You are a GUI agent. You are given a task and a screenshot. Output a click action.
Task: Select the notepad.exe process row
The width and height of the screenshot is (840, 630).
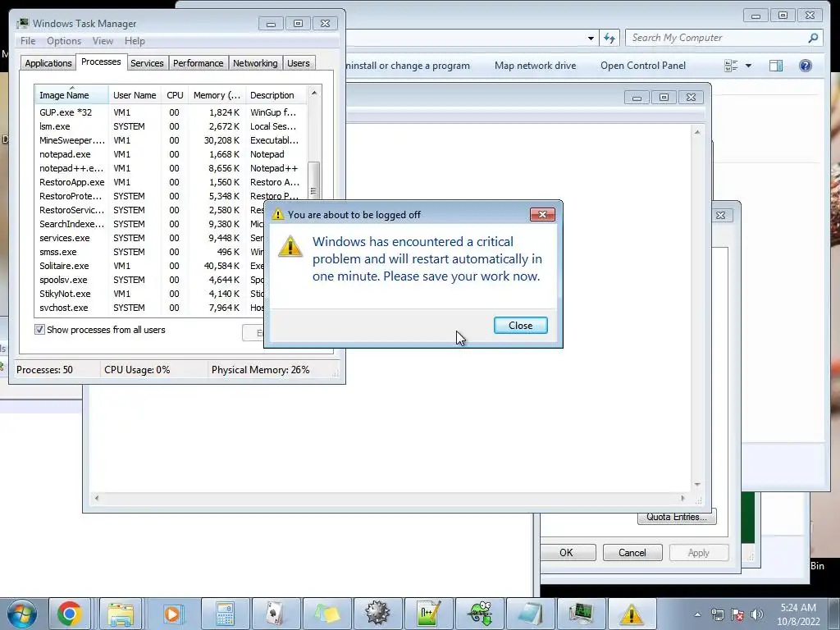171,154
